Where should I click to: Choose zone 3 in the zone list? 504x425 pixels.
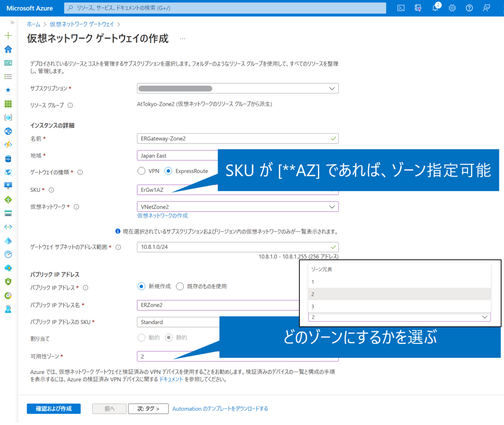click(399, 306)
